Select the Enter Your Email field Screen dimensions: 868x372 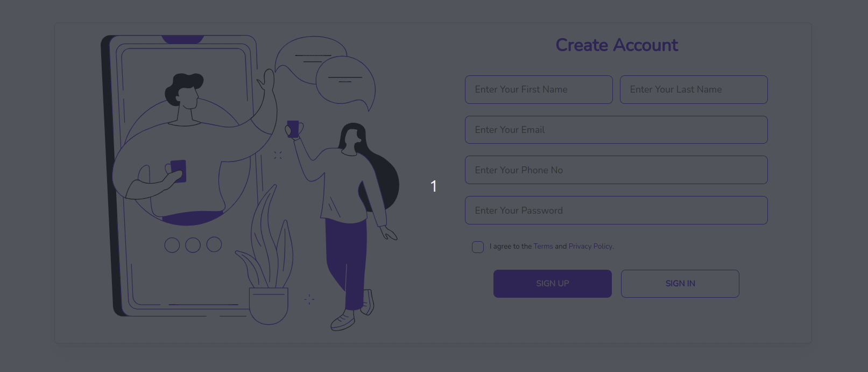(x=616, y=130)
